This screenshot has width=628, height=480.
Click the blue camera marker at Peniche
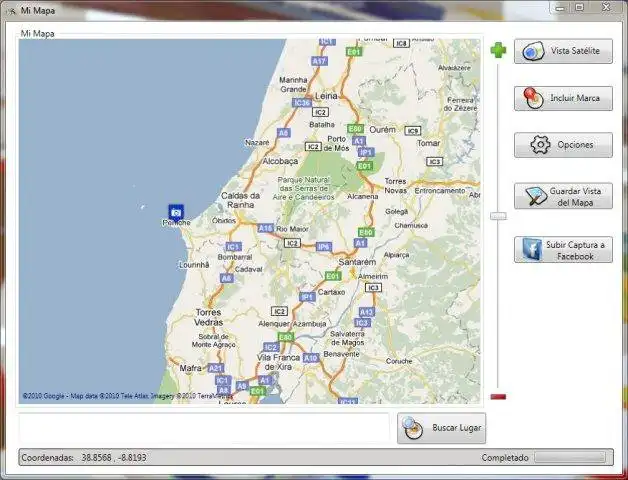click(x=176, y=212)
